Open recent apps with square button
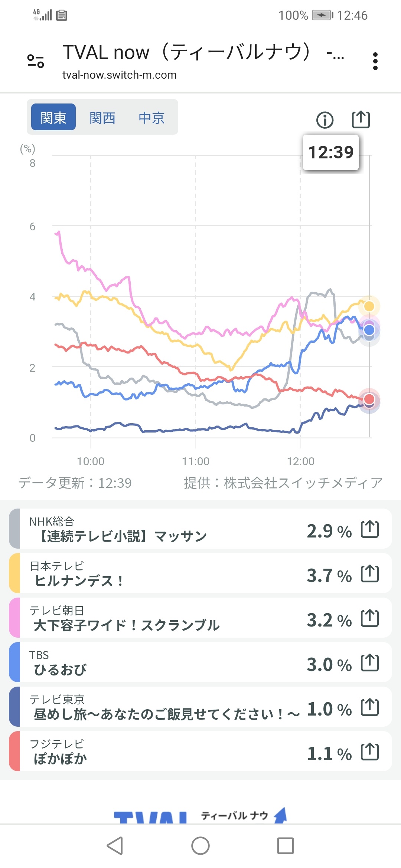This screenshot has width=401, height=868. [285, 846]
